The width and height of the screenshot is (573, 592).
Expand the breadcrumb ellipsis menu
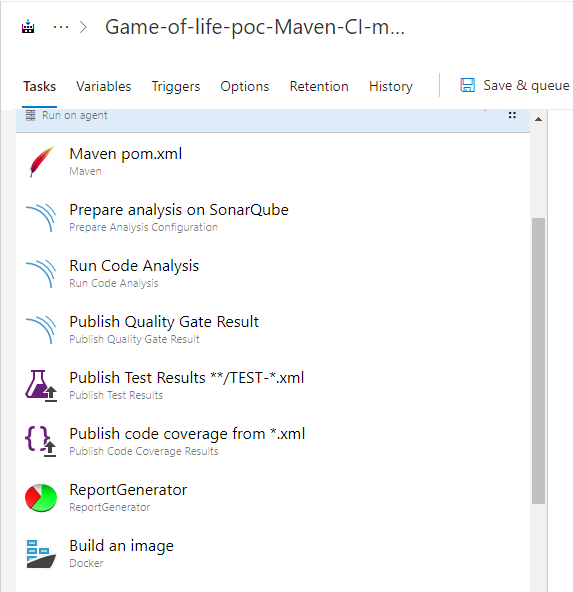click(61, 27)
